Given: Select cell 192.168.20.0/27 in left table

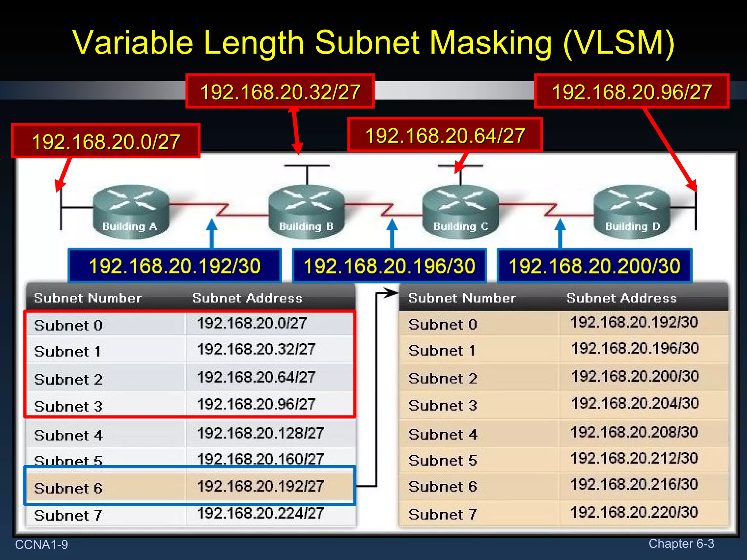Looking at the screenshot, I should pos(252,323).
